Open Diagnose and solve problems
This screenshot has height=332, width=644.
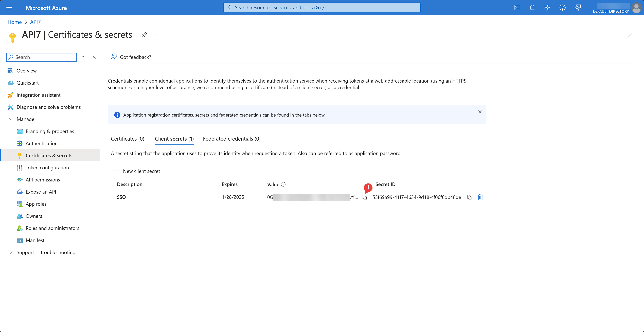click(x=48, y=107)
